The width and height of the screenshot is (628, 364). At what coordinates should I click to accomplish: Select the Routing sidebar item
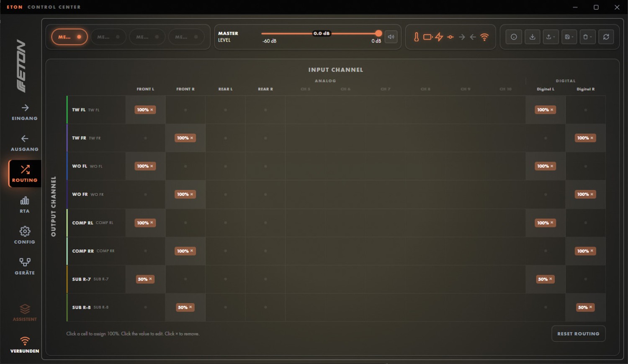tap(25, 174)
